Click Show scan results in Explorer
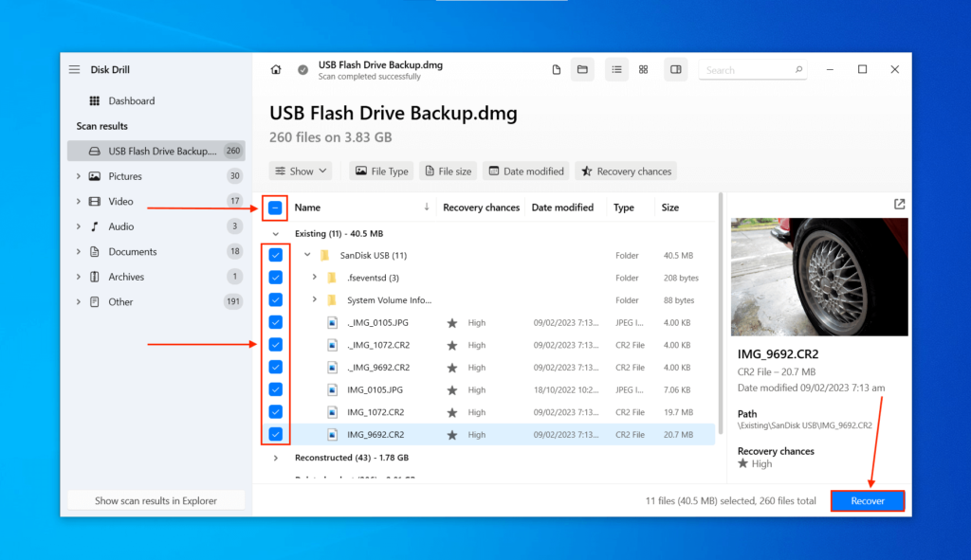The height and width of the screenshot is (560, 971). (x=155, y=499)
